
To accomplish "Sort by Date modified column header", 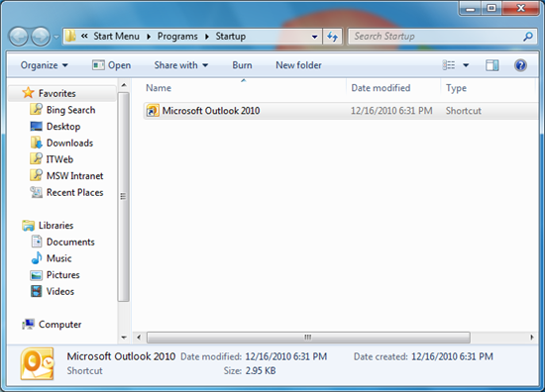I will 381,88.
